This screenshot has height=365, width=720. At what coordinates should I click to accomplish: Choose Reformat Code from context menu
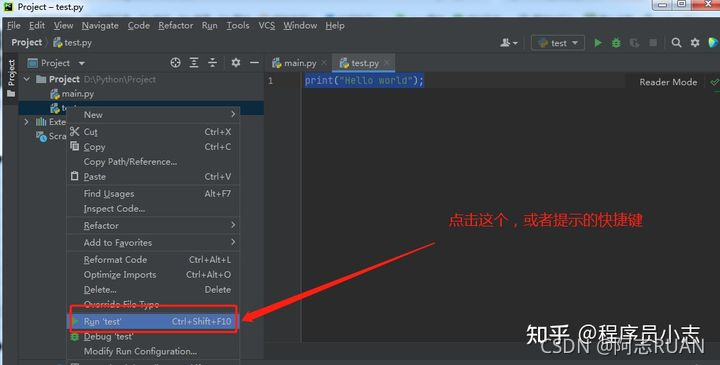point(153,259)
